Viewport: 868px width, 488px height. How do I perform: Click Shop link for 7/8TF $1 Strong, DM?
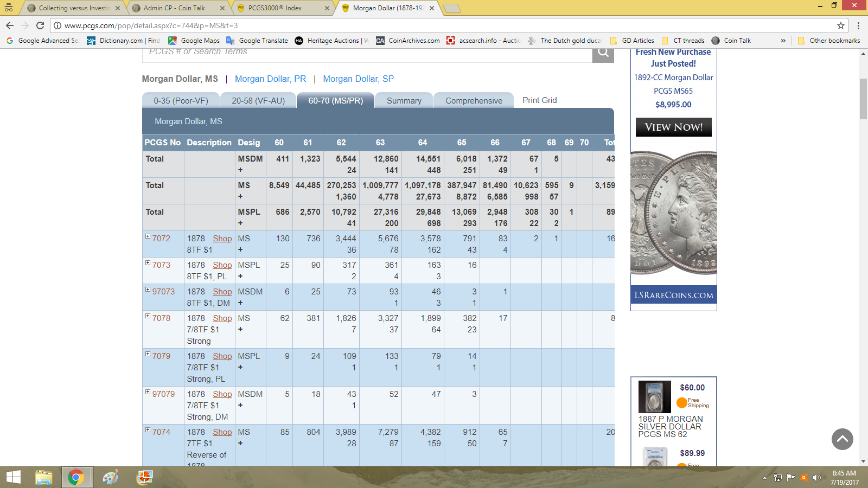click(x=222, y=394)
